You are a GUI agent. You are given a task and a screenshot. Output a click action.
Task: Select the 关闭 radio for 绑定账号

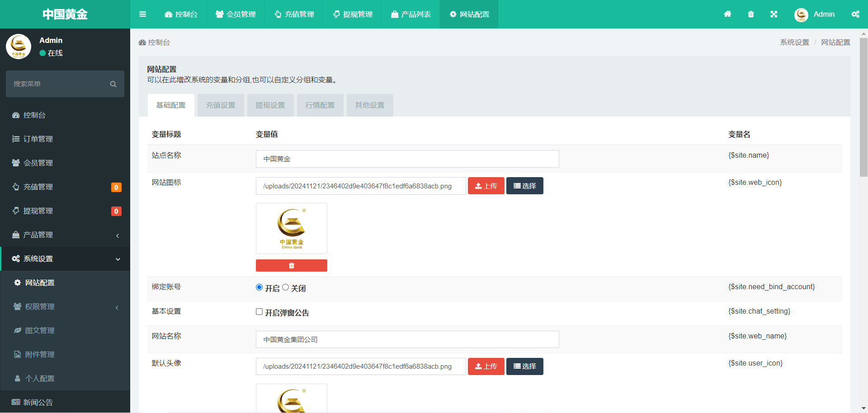coord(286,287)
